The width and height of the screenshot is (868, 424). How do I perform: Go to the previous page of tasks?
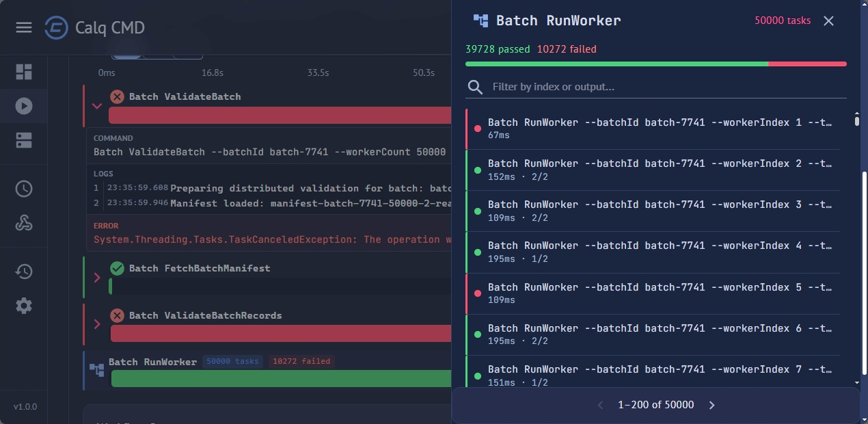point(601,405)
